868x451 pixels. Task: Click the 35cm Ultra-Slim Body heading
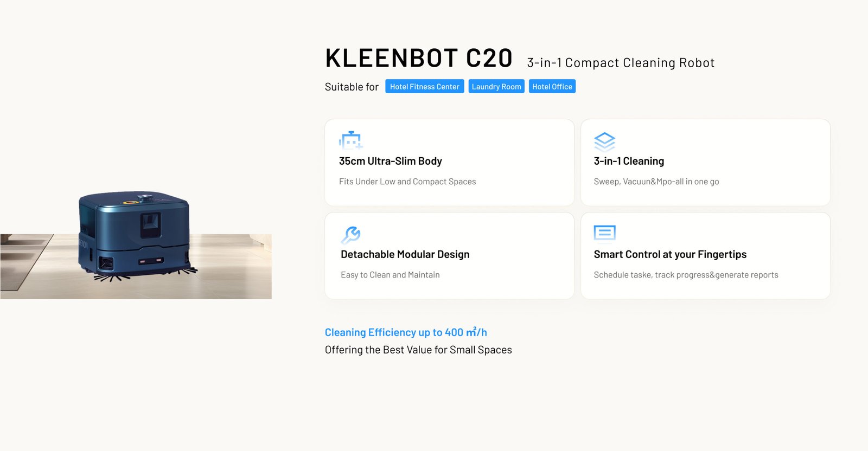(x=390, y=161)
